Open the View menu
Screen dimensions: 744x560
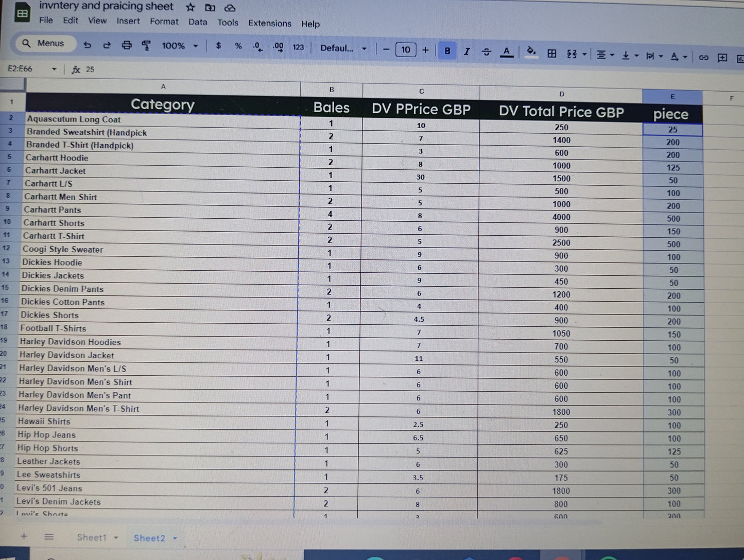(x=97, y=21)
